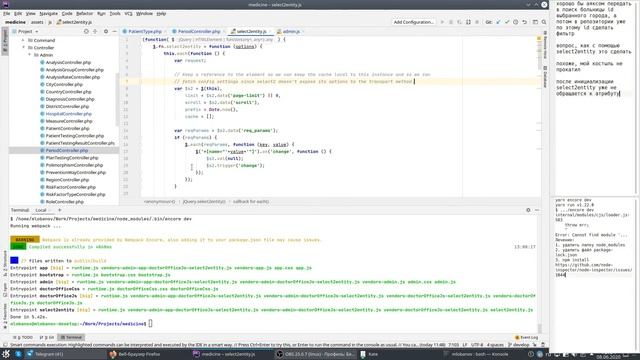Hide the terminal panel minus icon
The width and height of the screenshot is (640, 360).
click(537, 210)
